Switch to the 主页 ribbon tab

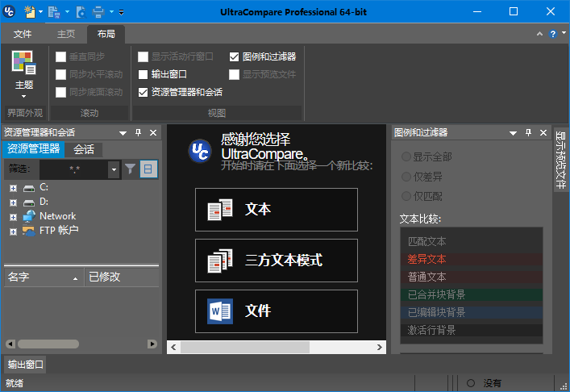click(x=66, y=34)
